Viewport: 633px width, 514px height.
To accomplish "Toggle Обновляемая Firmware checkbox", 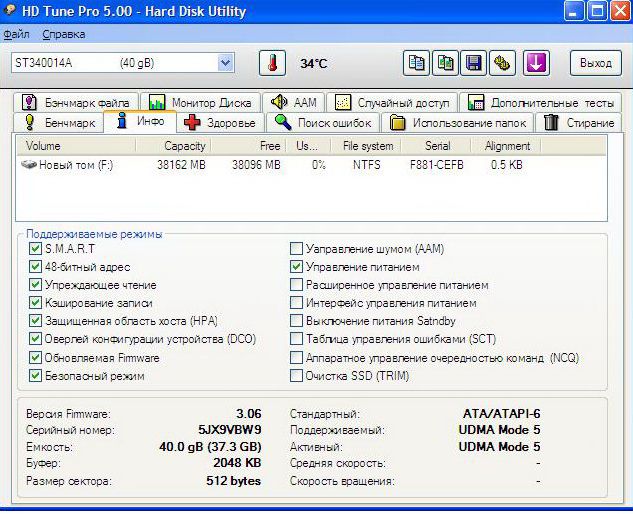I will (x=35, y=357).
